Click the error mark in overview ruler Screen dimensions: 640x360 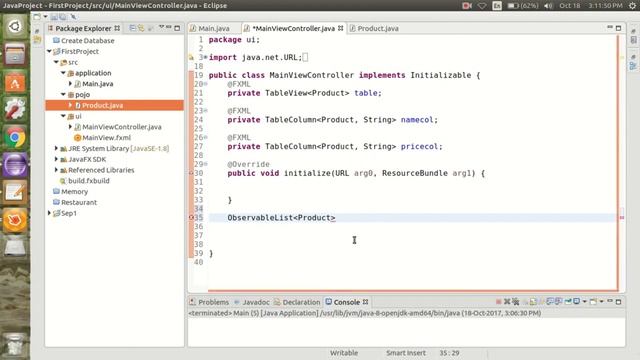pyautogui.click(x=622, y=218)
